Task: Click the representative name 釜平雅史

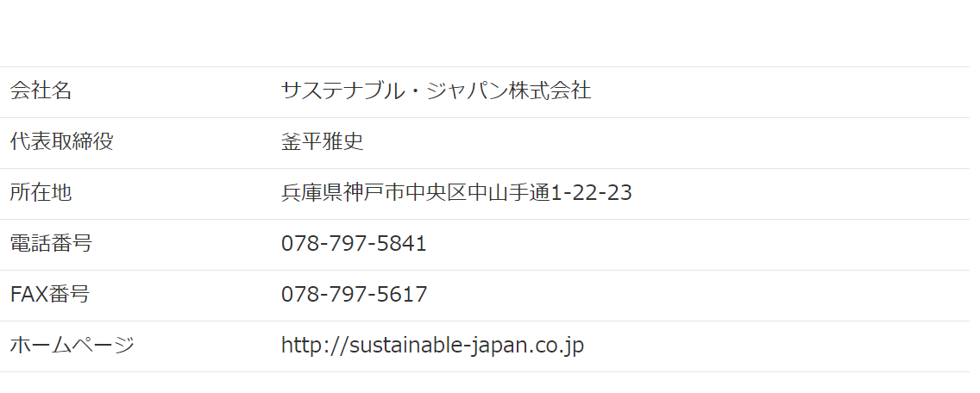Action: 322,142
